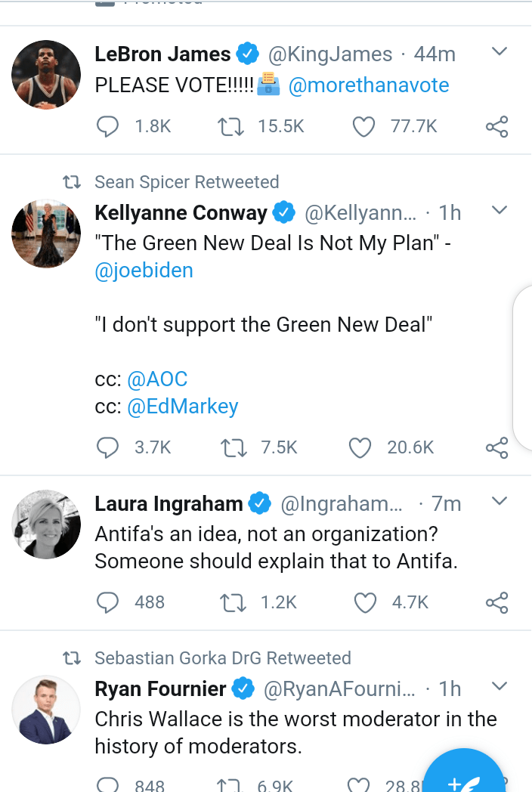Open the @morethanavote mention link
This screenshot has width=532, height=792.
(368, 85)
